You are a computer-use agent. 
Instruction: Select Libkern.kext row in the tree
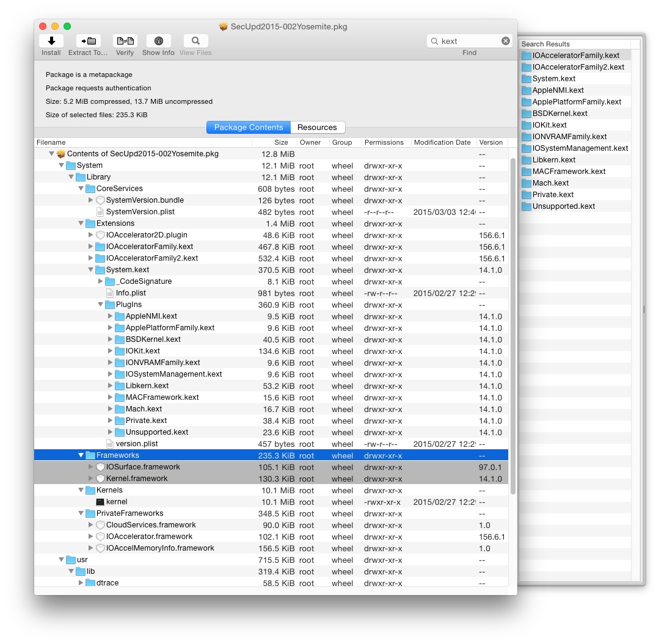(x=271, y=386)
